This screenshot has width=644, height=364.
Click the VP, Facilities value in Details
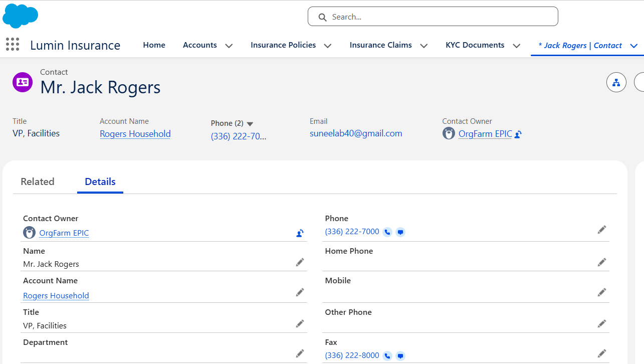coord(45,326)
